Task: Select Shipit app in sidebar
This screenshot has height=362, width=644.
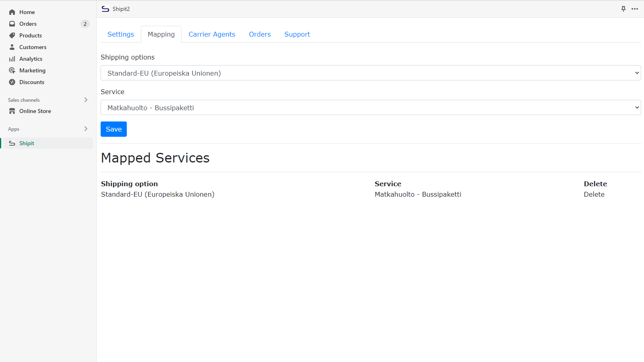Action: (27, 143)
